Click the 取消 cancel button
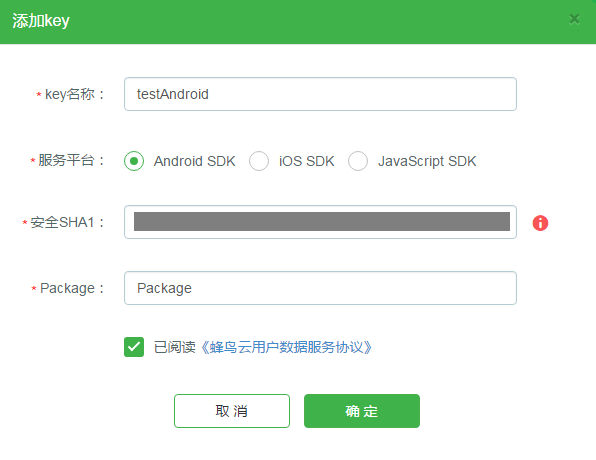The width and height of the screenshot is (596, 460). pyautogui.click(x=232, y=411)
